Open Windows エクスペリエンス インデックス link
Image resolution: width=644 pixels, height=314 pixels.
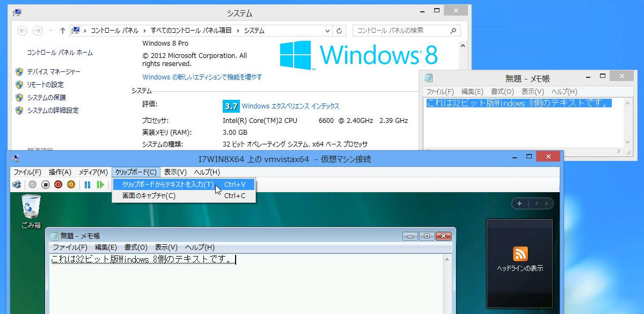290,106
